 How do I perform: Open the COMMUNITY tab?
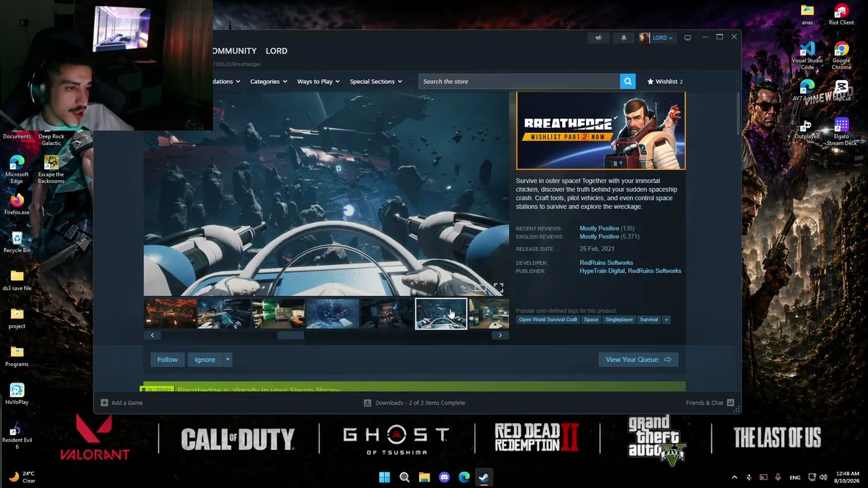pyautogui.click(x=234, y=51)
